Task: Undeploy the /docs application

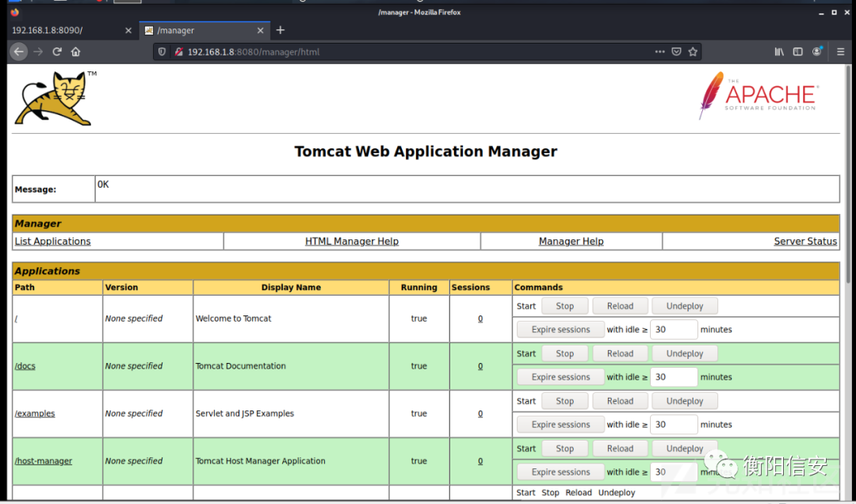Action: tap(685, 353)
